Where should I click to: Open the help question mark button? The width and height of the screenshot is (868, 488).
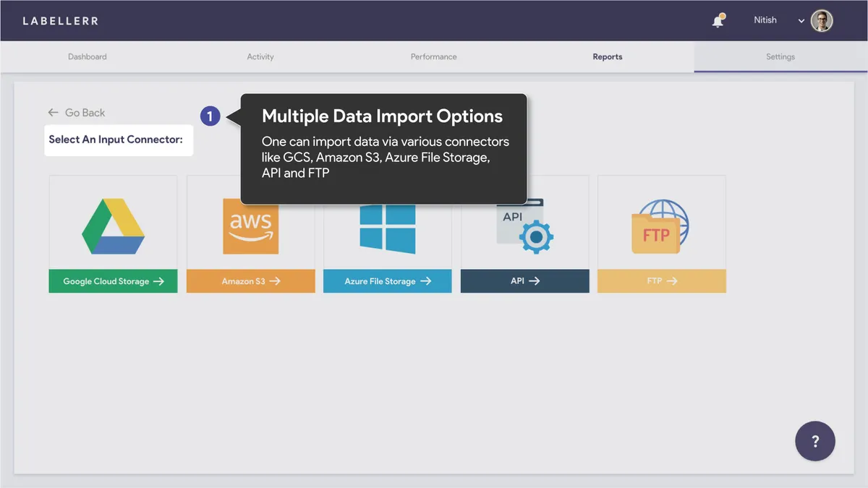pyautogui.click(x=815, y=441)
